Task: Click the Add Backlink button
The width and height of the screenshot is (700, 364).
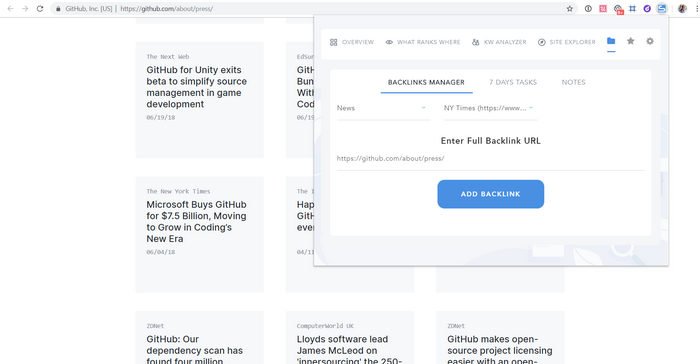Action: tap(491, 194)
